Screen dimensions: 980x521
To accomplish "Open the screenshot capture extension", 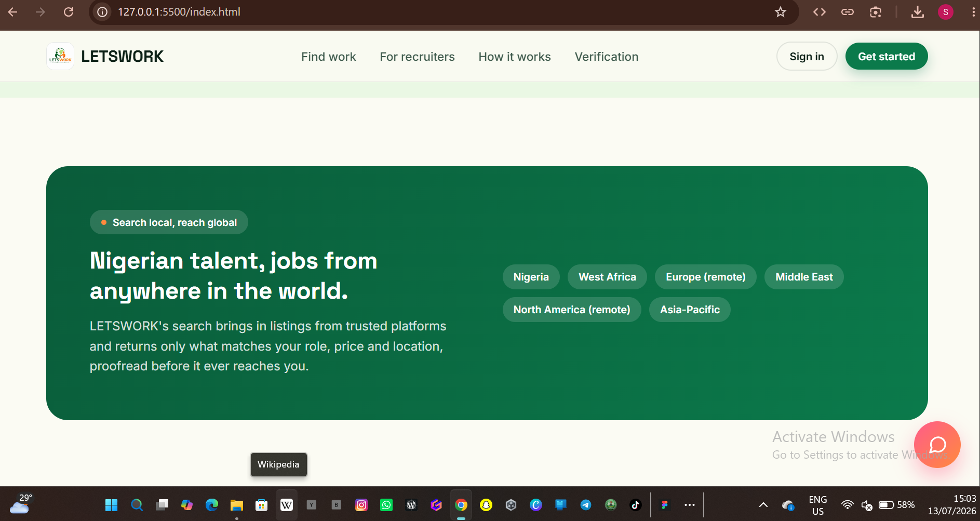I will (x=876, y=12).
